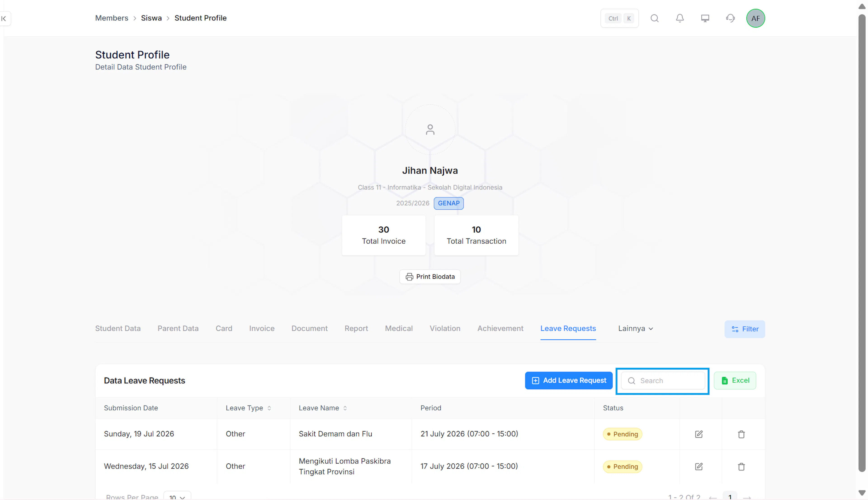
Task: Open the AF user avatar menu
Action: pos(755,18)
